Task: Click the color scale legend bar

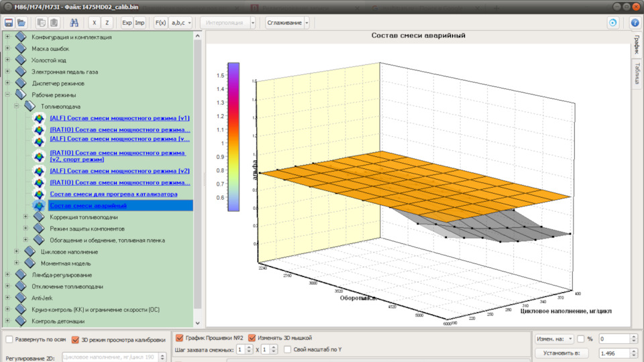Action: pyautogui.click(x=233, y=137)
